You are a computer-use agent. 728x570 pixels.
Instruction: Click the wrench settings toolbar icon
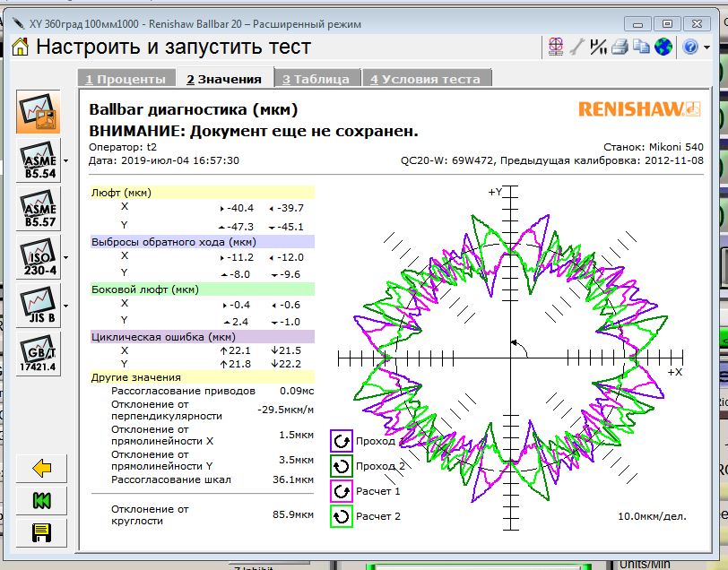point(577,47)
